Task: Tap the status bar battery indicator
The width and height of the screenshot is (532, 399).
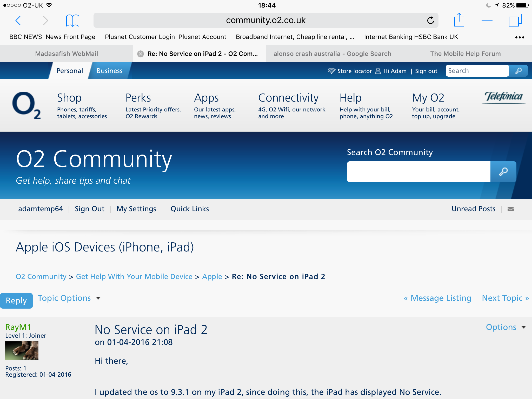Action: coord(523,5)
